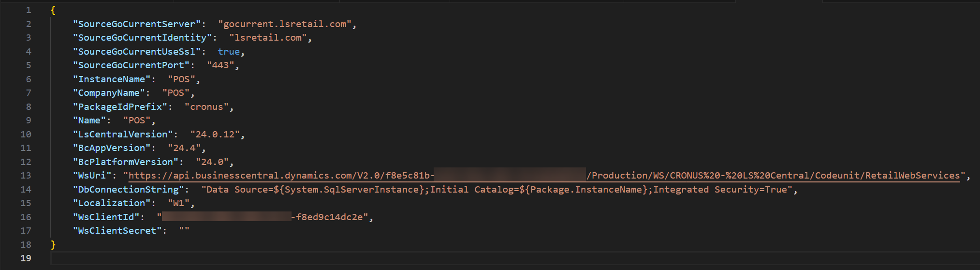Click the opening curly brace on line 1
Image resolution: width=980 pixels, height=270 pixels.
[53, 10]
